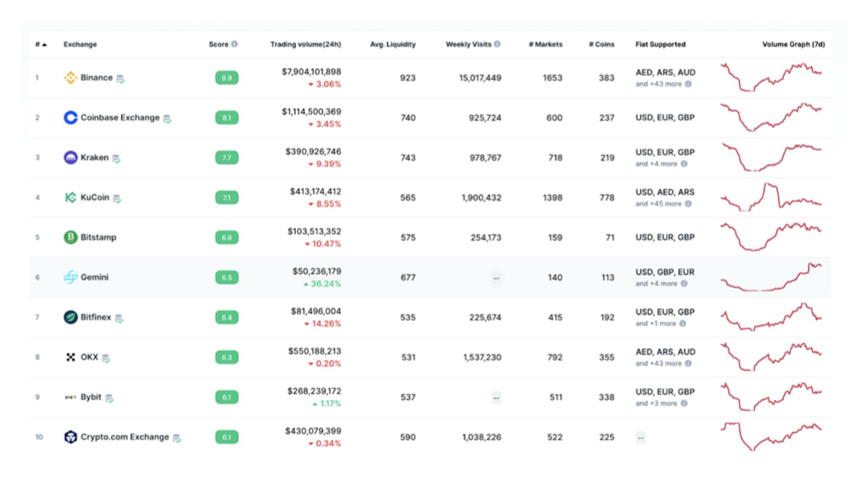Sort by Trading volume(24h) header

coord(306,44)
